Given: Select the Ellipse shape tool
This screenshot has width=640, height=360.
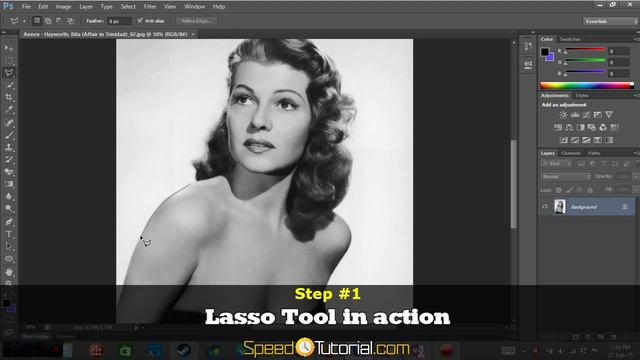Looking at the screenshot, I should (x=9, y=259).
